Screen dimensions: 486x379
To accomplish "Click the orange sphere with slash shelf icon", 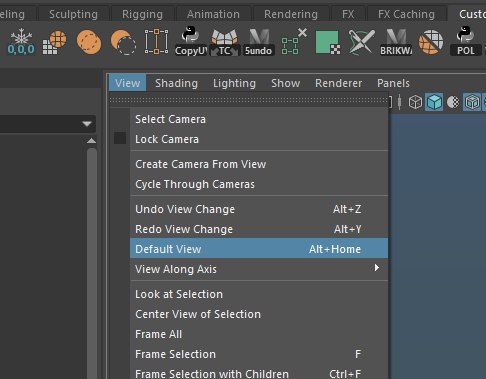I will 431,42.
